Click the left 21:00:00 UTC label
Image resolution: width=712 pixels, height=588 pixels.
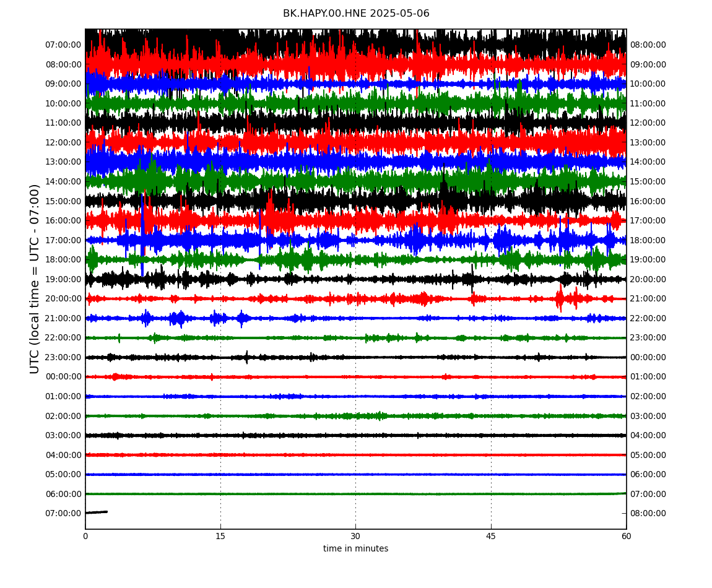tap(63, 318)
